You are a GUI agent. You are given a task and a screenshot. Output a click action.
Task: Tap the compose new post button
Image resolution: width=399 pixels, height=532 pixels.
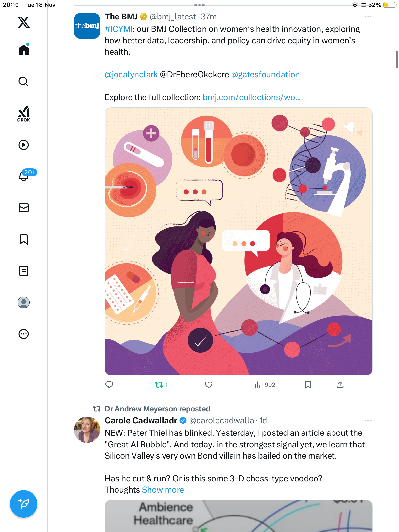click(x=24, y=504)
